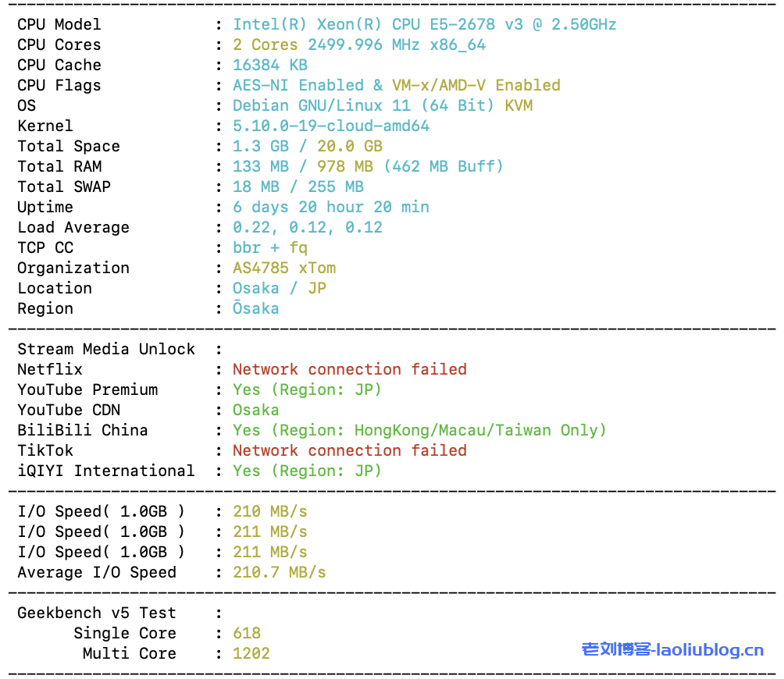Click the BiliBili China region result
This screenshot has width=784, height=679.
coord(419,430)
